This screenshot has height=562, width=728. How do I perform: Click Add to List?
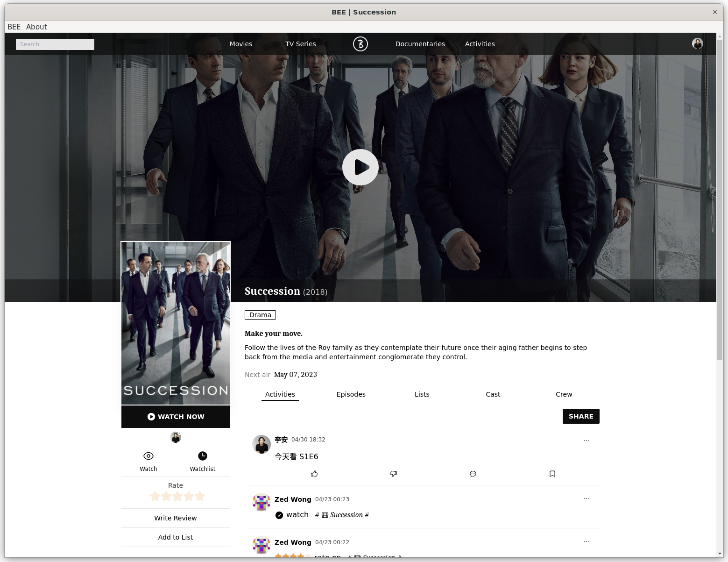(x=176, y=537)
